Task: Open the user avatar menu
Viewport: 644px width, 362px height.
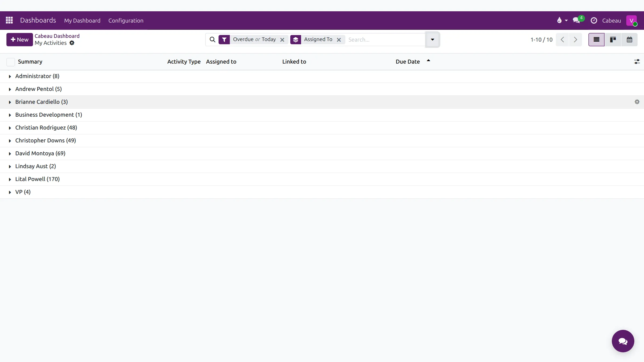Action: point(632,20)
